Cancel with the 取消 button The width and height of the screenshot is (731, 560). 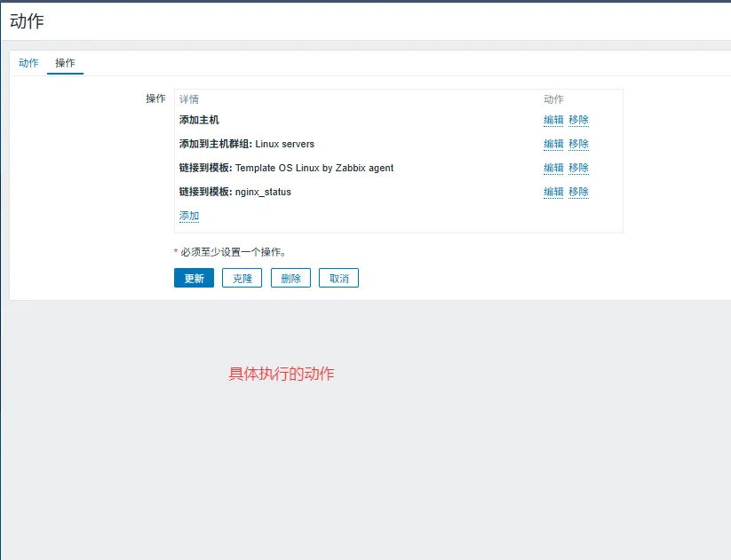(338, 278)
